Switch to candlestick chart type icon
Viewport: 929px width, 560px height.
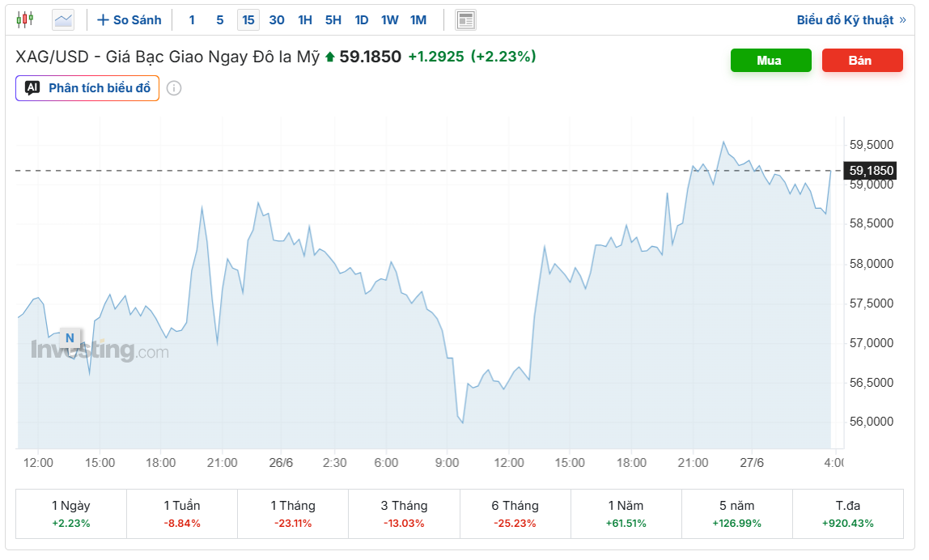pyautogui.click(x=25, y=20)
